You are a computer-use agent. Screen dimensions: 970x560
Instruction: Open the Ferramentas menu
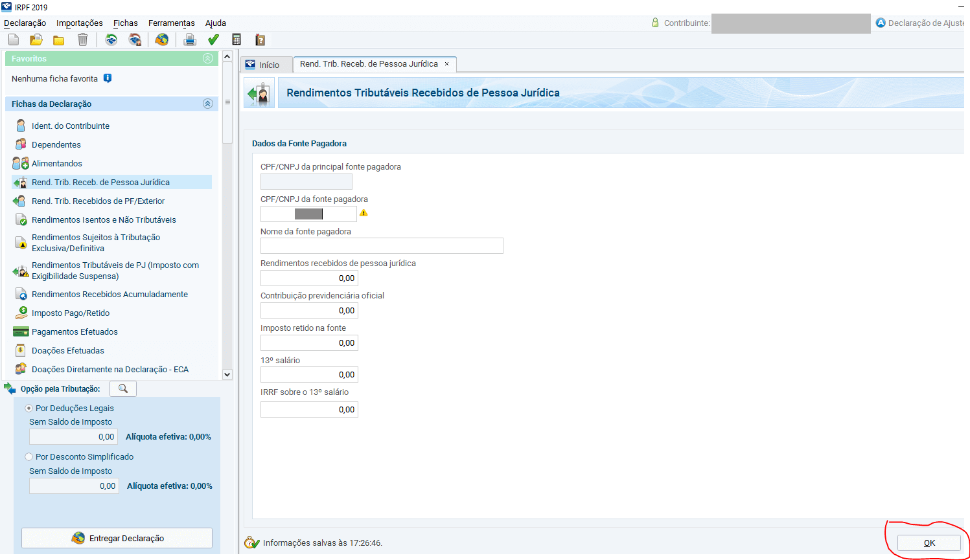172,23
